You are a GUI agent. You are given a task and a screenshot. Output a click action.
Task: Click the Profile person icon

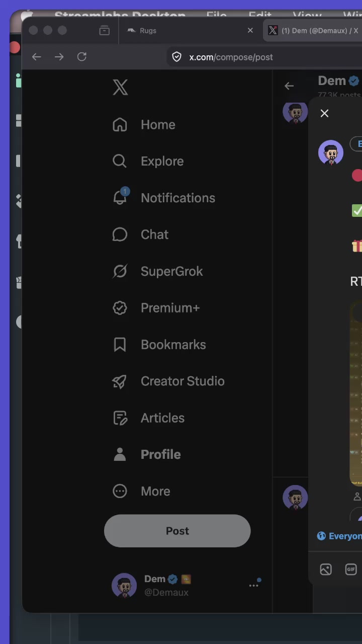120,454
